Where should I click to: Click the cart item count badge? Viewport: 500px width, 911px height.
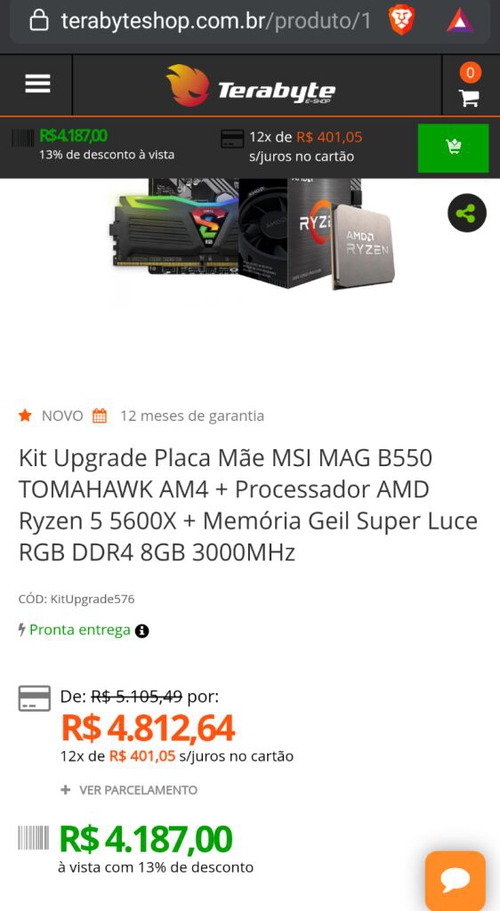pos(470,73)
